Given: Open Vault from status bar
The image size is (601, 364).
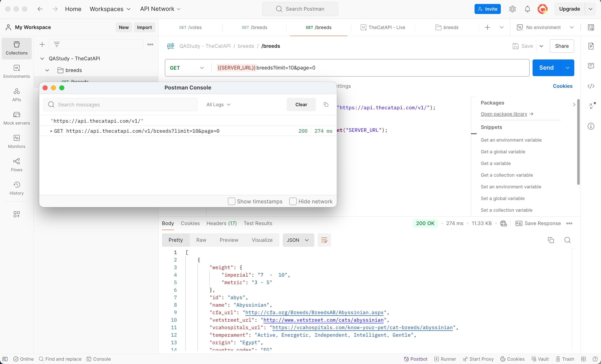Looking at the screenshot, I should 540,359.
